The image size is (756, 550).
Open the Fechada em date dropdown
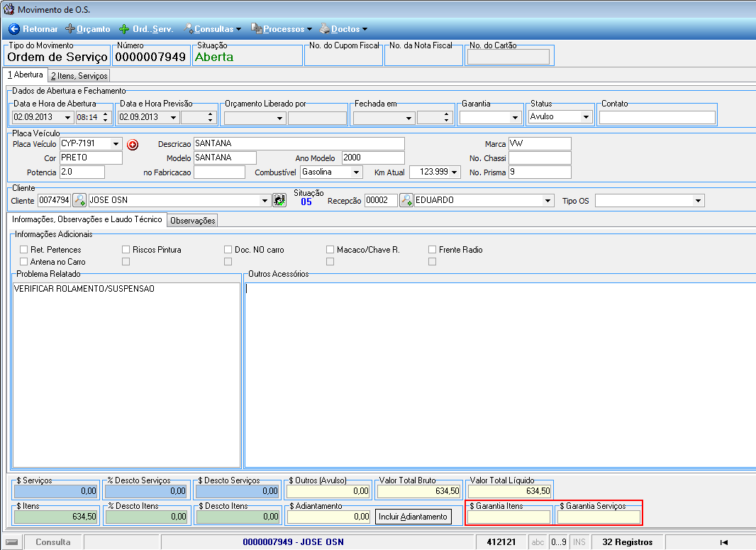(409, 119)
